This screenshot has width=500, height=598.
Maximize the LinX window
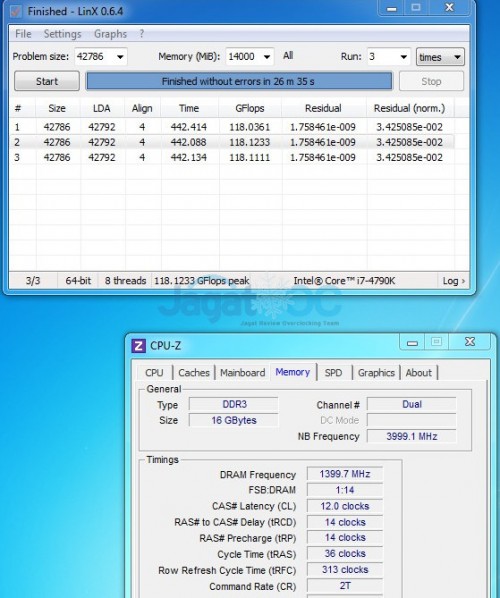416,8
